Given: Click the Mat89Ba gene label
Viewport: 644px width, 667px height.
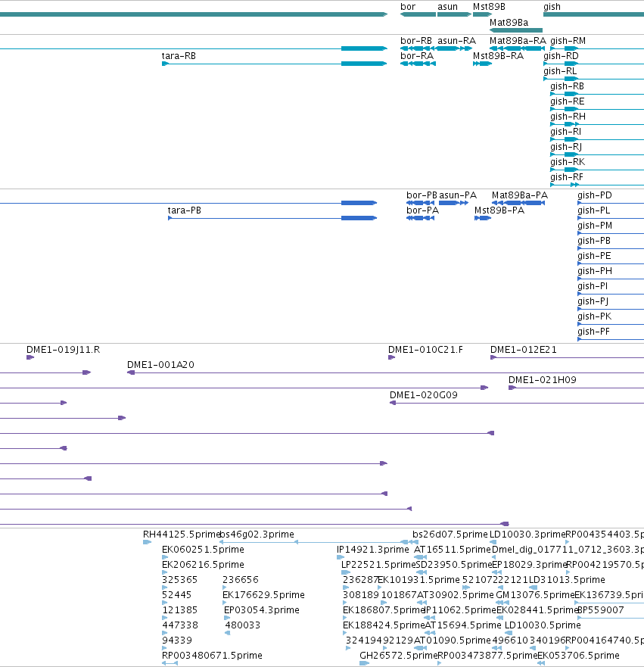Looking at the screenshot, I should pyautogui.click(x=509, y=23).
